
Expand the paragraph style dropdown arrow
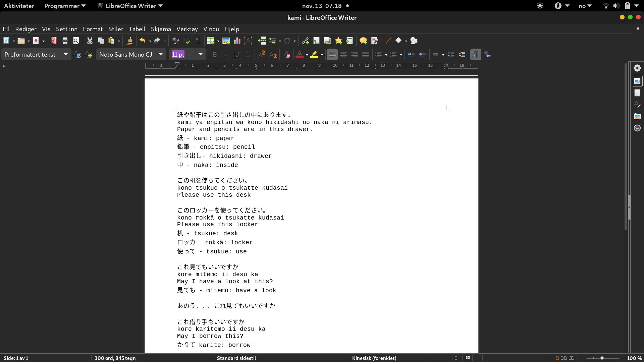point(66,54)
